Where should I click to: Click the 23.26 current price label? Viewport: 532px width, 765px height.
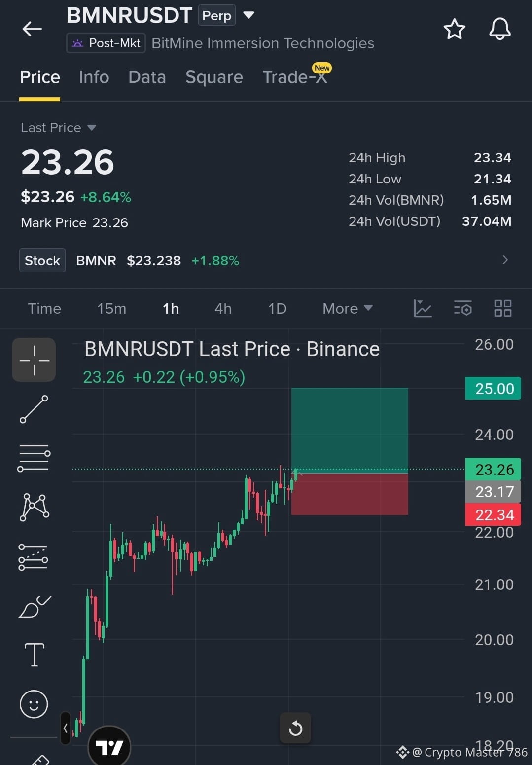[x=493, y=470]
